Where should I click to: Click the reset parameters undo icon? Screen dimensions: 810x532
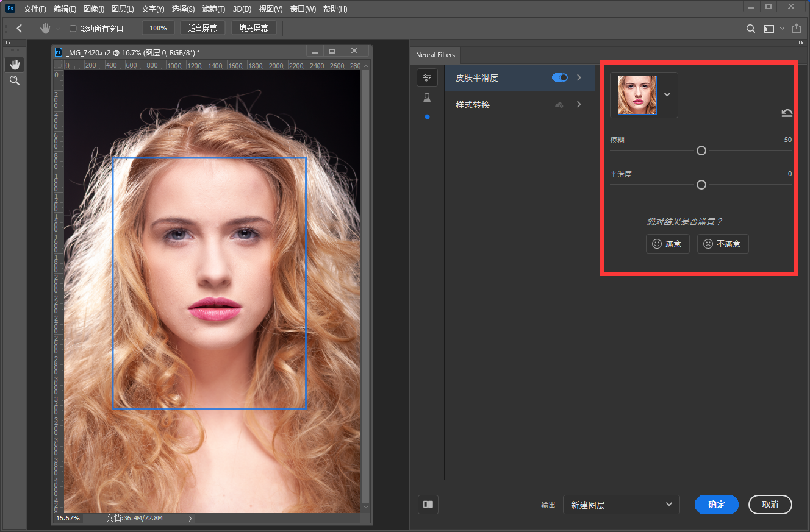click(x=787, y=113)
